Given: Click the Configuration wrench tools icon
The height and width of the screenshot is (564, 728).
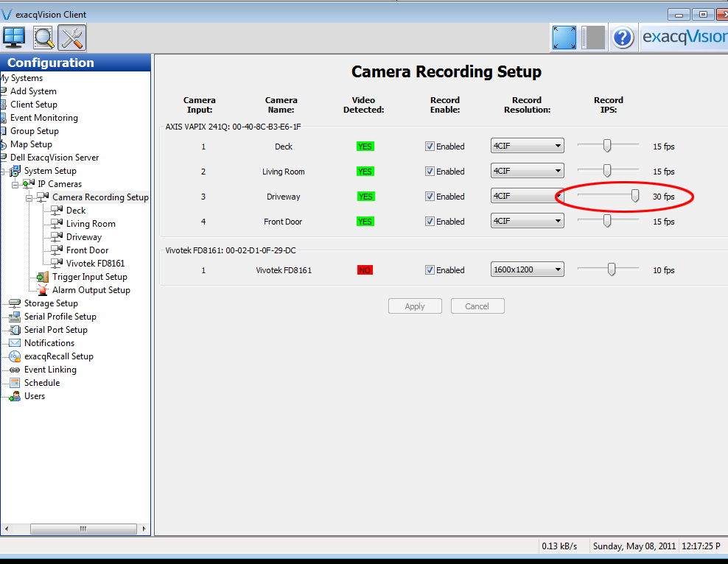Looking at the screenshot, I should point(72,37).
